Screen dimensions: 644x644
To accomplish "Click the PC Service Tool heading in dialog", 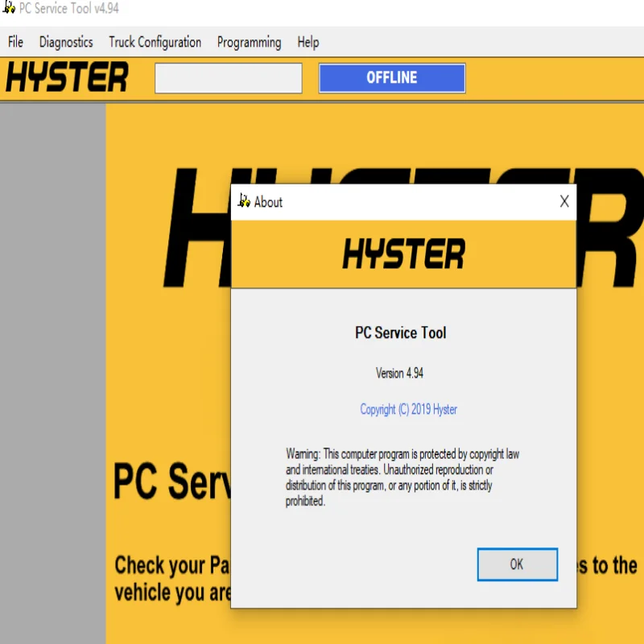I will [x=400, y=332].
